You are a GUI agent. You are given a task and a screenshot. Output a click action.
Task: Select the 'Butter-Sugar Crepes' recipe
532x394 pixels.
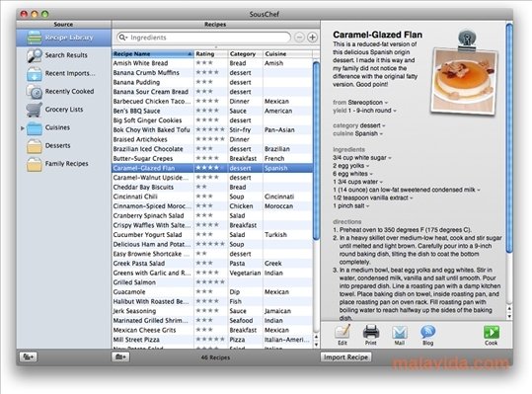click(x=143, y=158)
